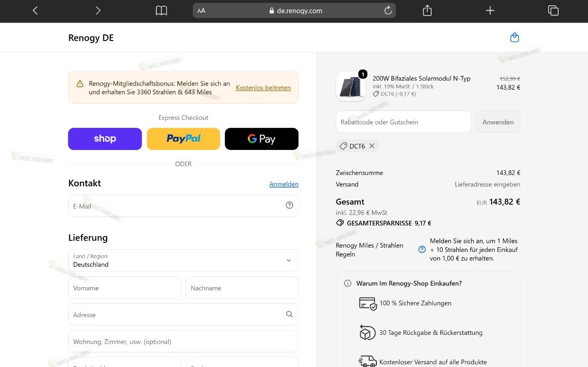588x367 pixels.
Task: Open the shopping bag cart icon
Action: click(515, 37)
